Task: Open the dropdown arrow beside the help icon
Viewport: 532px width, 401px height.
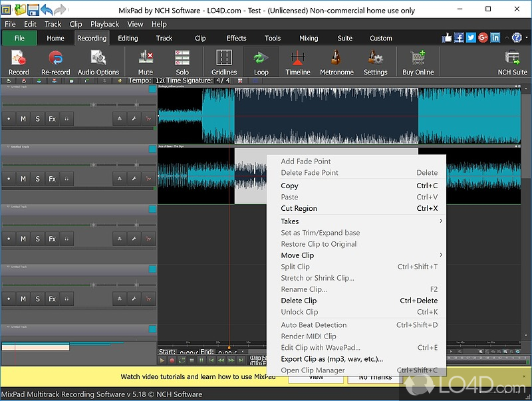Action: pos(526,38)
